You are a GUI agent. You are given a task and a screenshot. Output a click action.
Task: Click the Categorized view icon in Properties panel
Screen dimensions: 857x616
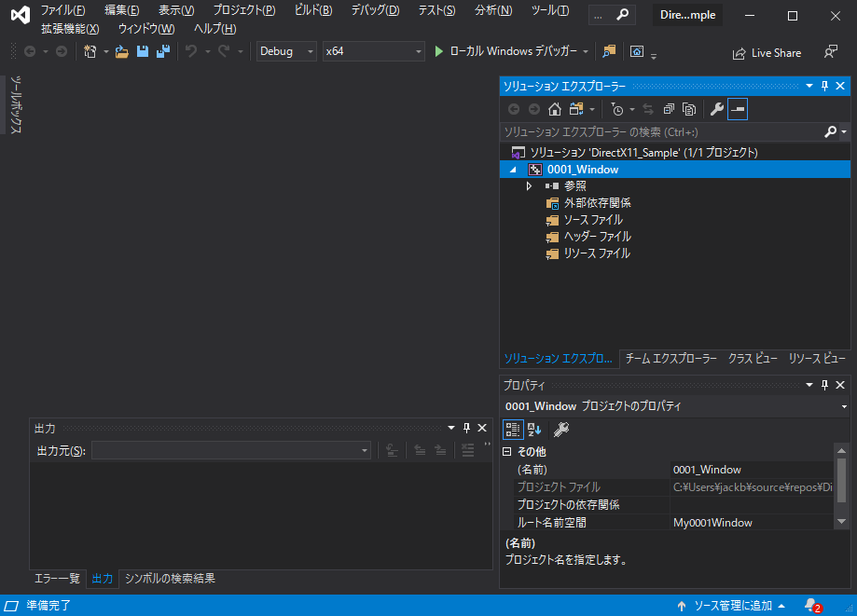coord(511,429)
